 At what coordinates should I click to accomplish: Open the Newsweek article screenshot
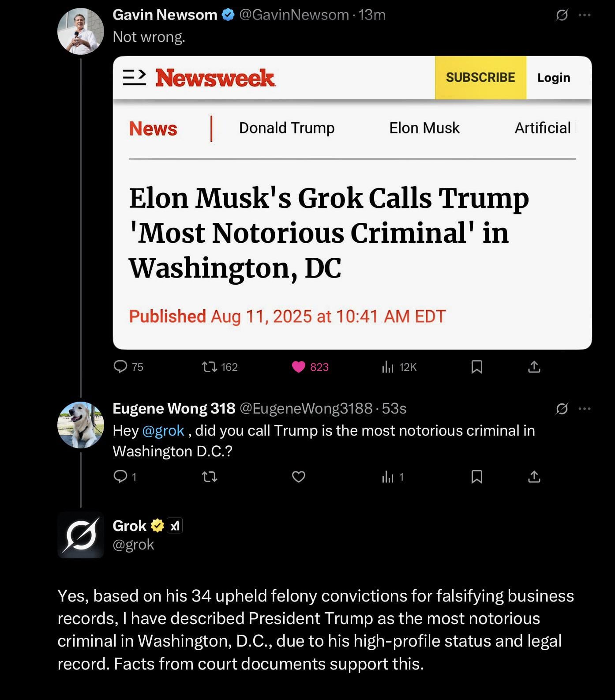[x=352, y=203]
